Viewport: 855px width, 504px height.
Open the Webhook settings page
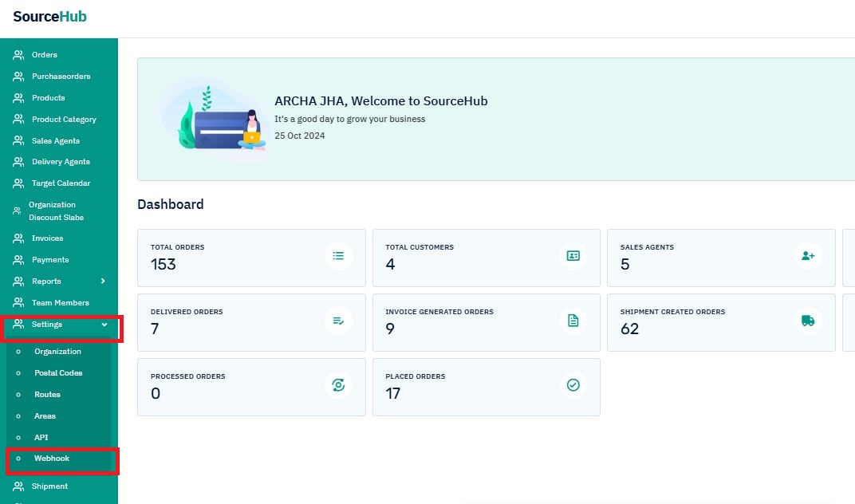click(52, 459)
